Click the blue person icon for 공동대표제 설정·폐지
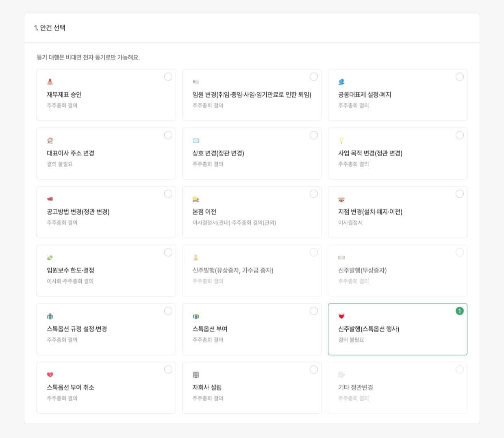Image resolution: width=504 pixels, height=438 pixels. tap(341, 81)
